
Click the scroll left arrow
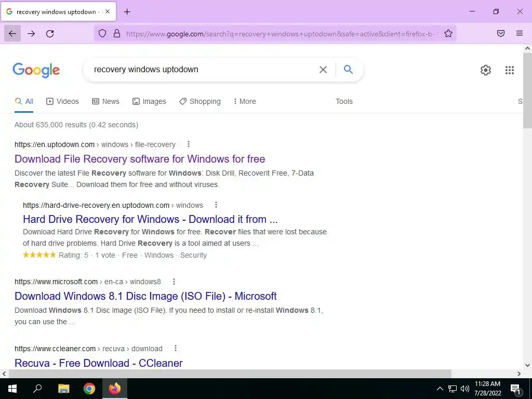point(4,374)
